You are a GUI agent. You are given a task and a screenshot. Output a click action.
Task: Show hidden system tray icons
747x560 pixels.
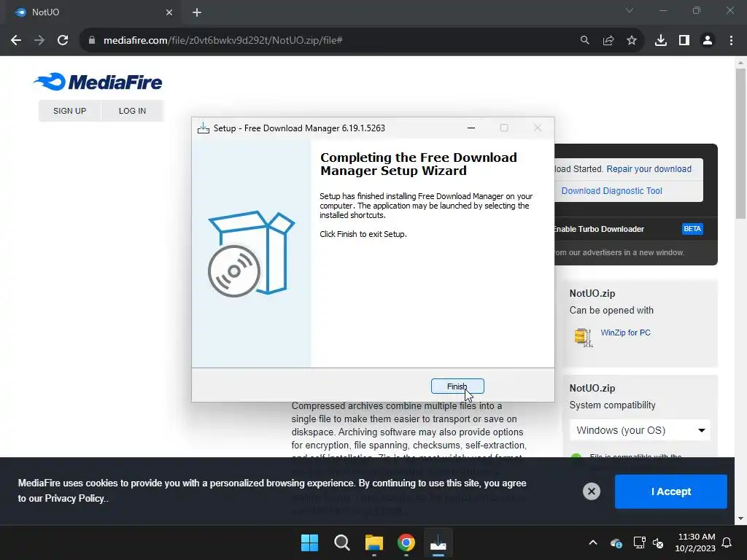(x=592, y=542)
